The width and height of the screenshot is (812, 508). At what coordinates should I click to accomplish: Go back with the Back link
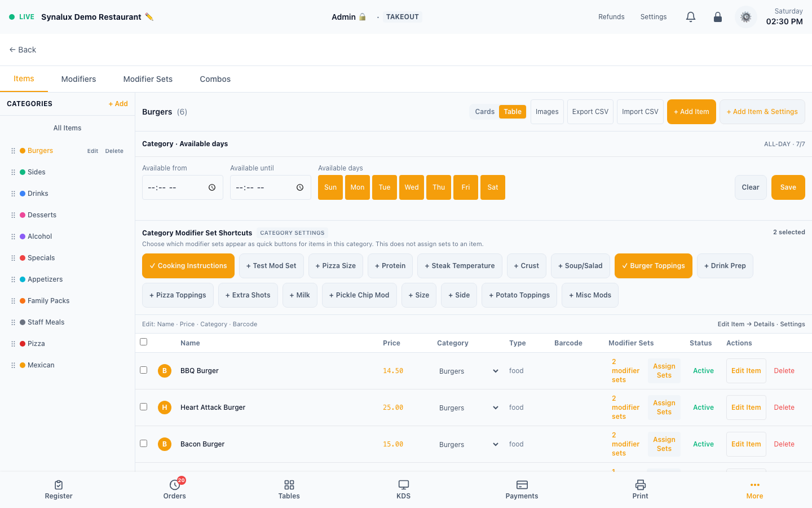[23, 50]
